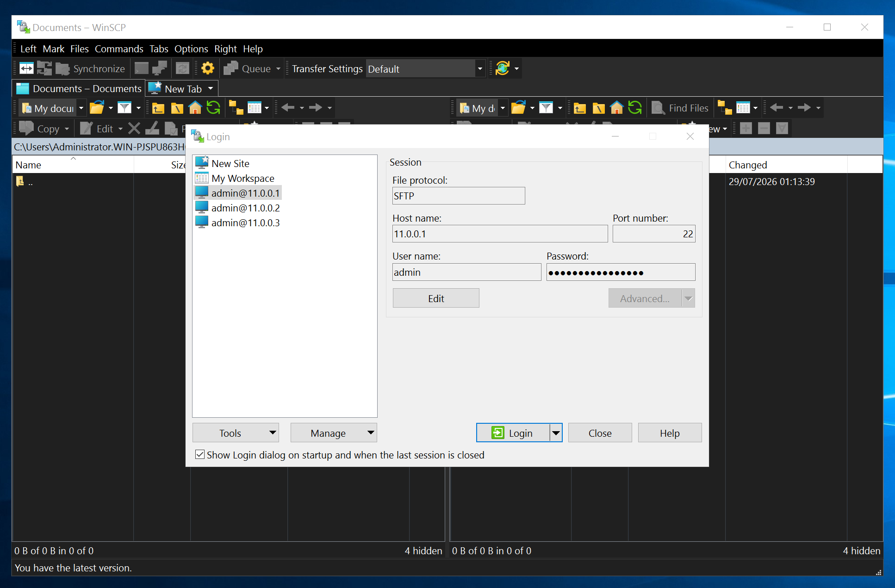Click the Synchronize toolbar button
The image size is (895, 588).
click(91, 68)
